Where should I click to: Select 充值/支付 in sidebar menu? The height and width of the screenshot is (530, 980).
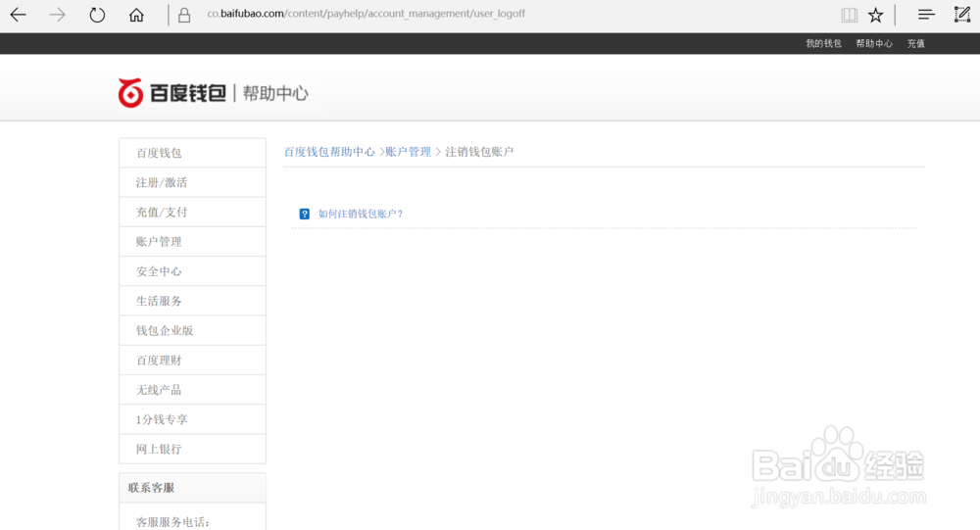(x=192, y=212)
